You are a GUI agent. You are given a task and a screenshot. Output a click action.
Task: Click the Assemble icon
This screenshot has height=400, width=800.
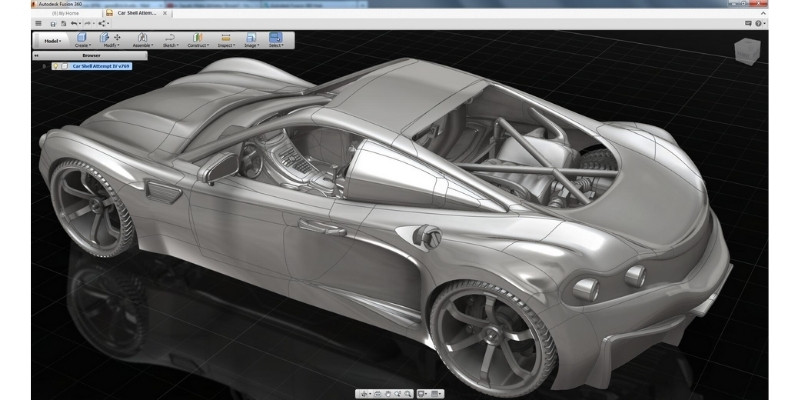[142, 37]
